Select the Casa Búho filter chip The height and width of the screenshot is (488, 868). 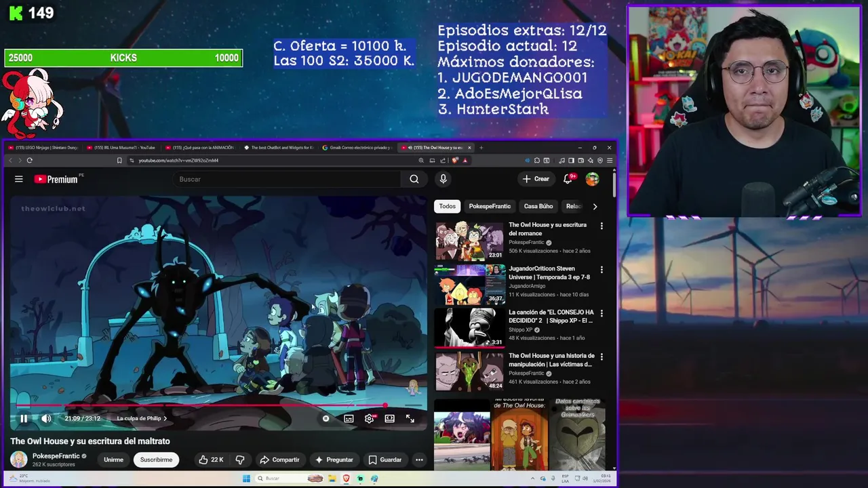pos(538,206)
